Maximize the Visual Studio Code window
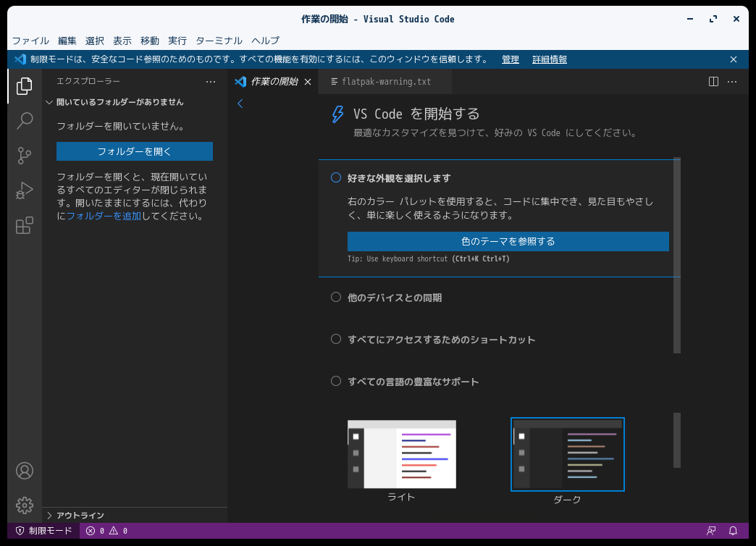This screenshot has height=546, width=756. click(713, 19)
